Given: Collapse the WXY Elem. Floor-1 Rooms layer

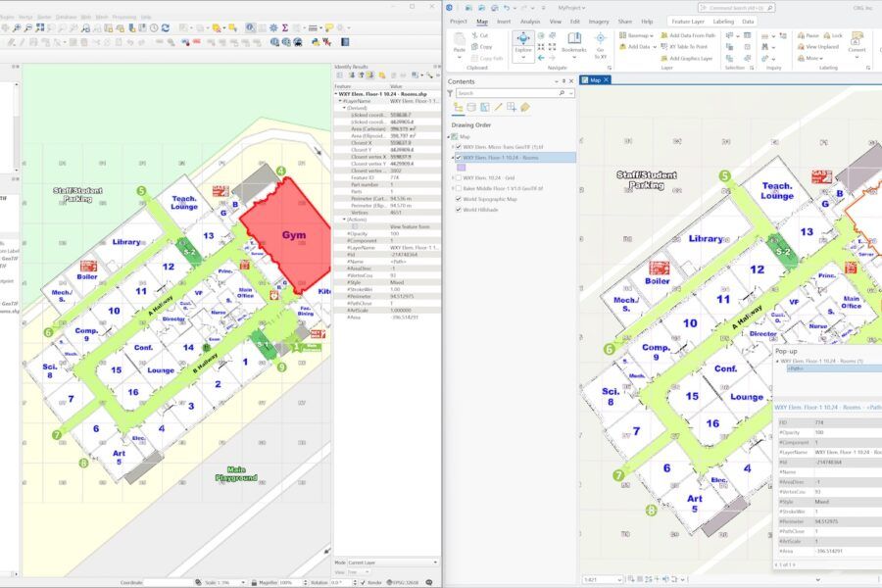Looking at the screenshot, I should point(453,157).
